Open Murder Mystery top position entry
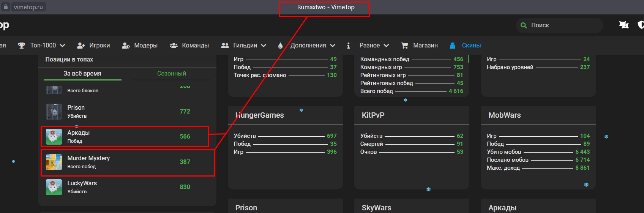This screenshot has width=644, height=213. click(x=88, y=162)
